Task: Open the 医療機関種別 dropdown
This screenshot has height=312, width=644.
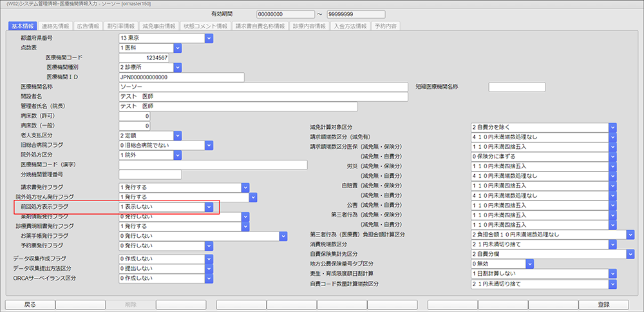Action: coord(178,67)
